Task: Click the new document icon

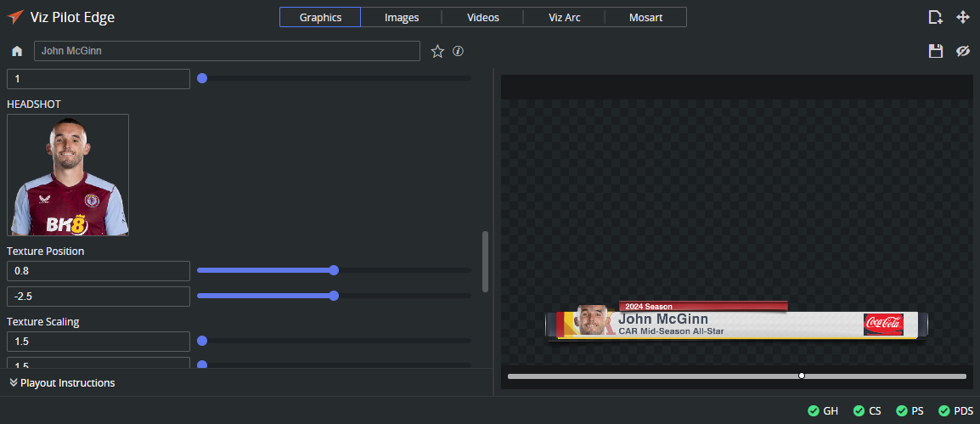Action: 935,18
